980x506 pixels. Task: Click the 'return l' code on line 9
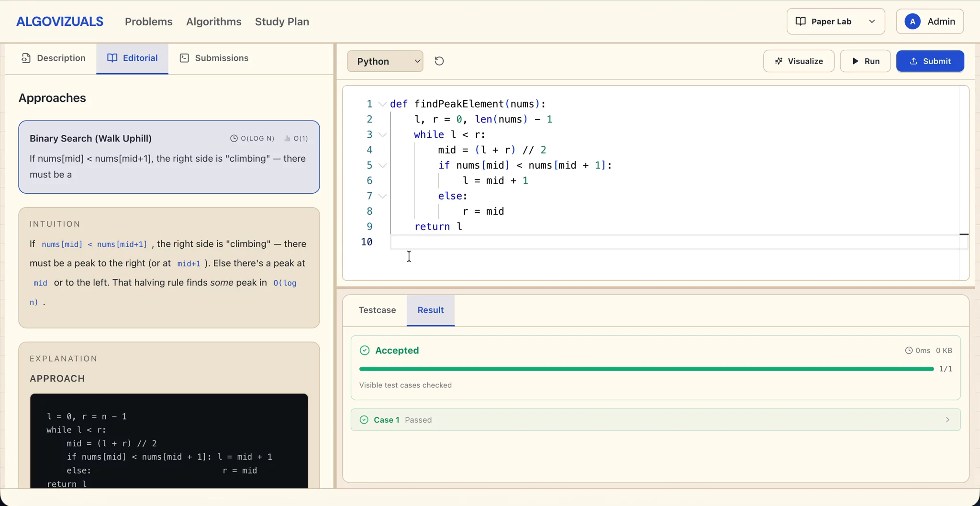tap(438, 227)
